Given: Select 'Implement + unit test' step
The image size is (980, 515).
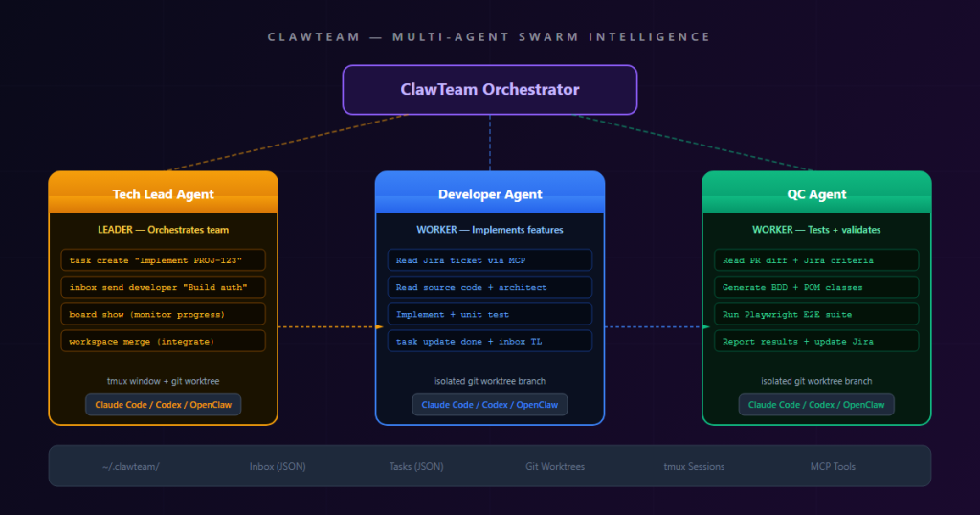Looking at the screenshot, I should click(x=490, y=314).
